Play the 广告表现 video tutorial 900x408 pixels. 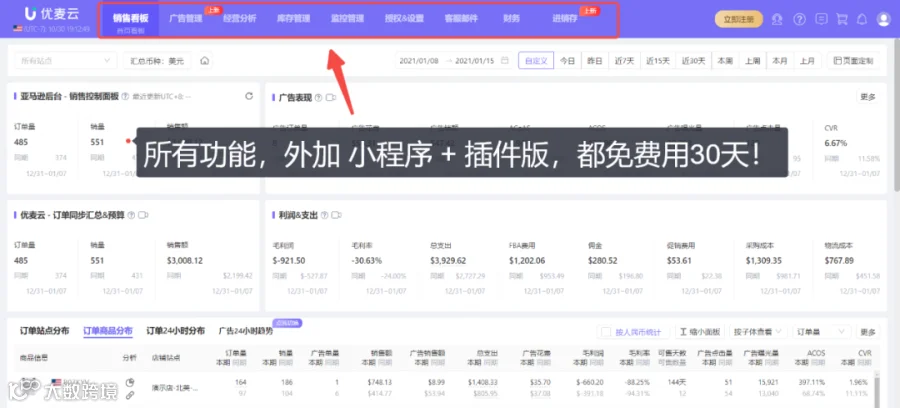[x=331, y=98]
